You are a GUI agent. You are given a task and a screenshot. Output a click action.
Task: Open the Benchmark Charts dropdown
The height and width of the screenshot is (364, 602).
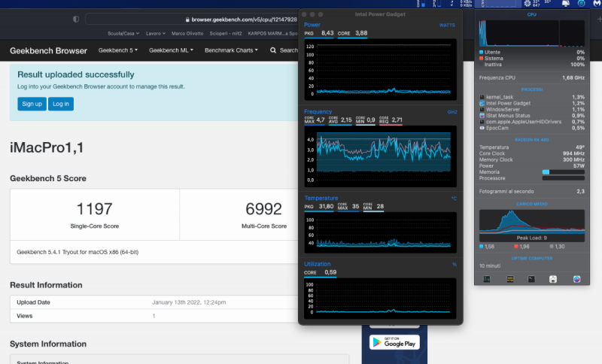click(232, 50)
